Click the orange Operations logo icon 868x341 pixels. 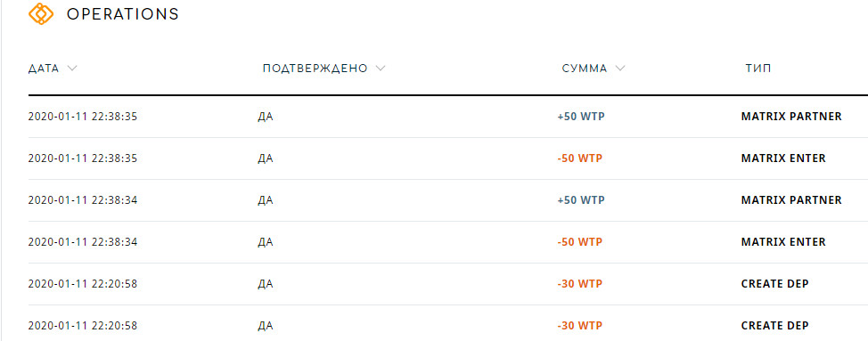41,14
